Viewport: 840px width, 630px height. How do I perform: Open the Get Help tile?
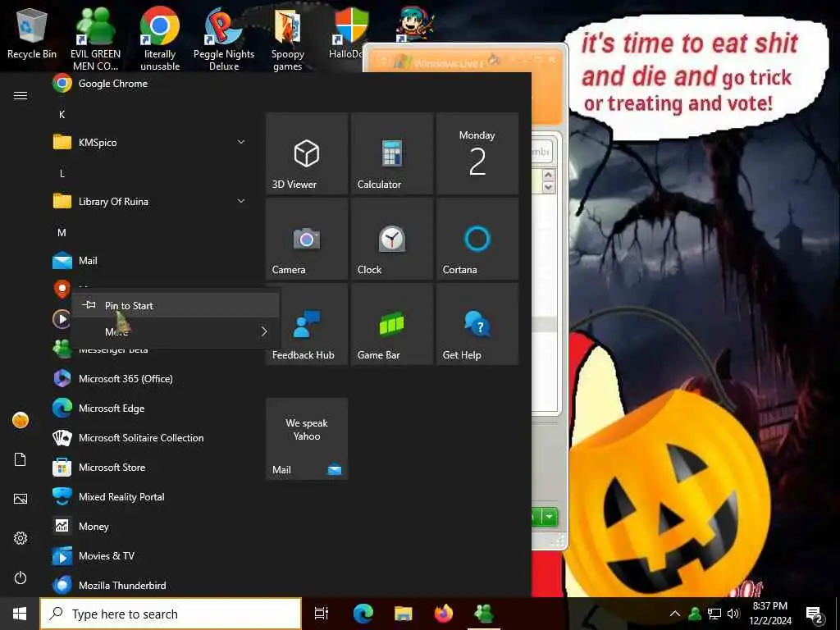[477, 324]
